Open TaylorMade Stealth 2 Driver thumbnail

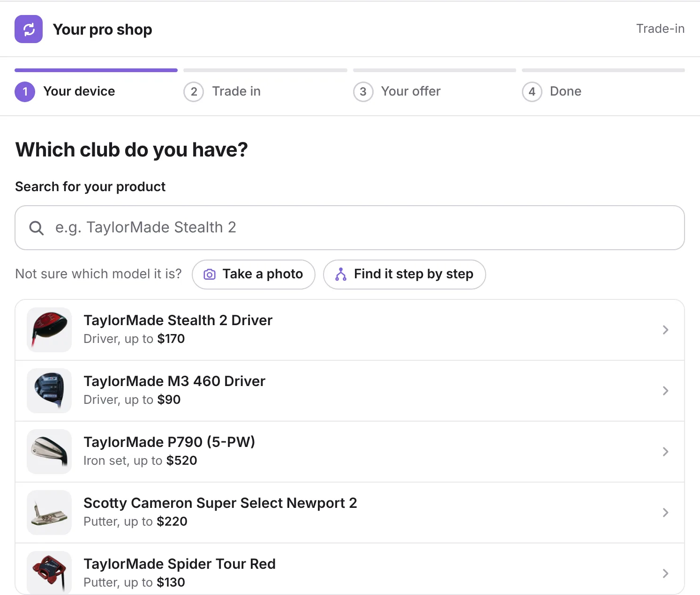pyautogui.click(x=49, y=330)
